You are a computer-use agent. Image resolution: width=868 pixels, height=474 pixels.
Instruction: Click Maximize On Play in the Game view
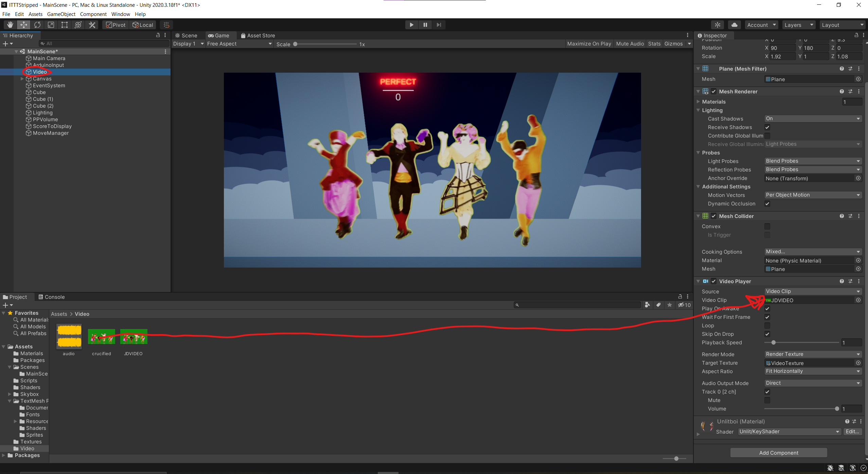tap(589, 43)
